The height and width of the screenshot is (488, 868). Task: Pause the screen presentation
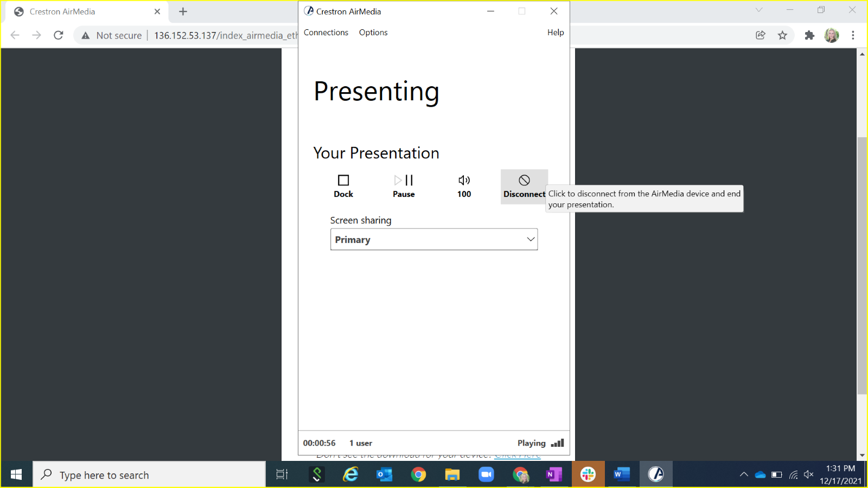[x=404, y=186]
